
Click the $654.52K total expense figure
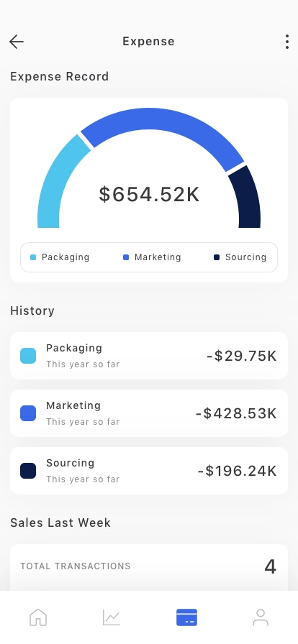click(149, 194)
